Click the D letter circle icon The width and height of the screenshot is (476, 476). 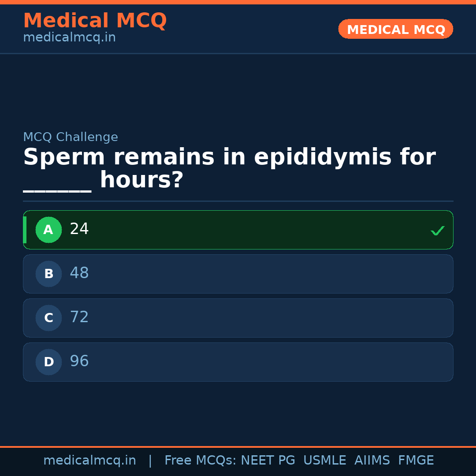48,362
